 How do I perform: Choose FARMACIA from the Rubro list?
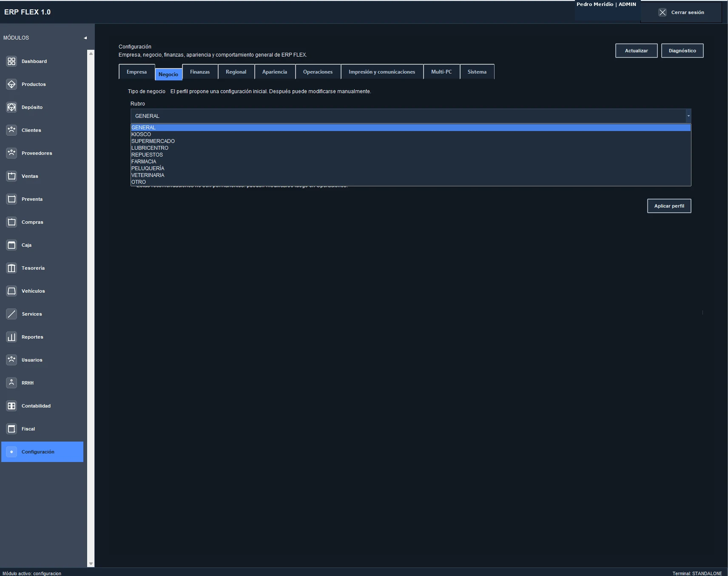coord(411,162)
